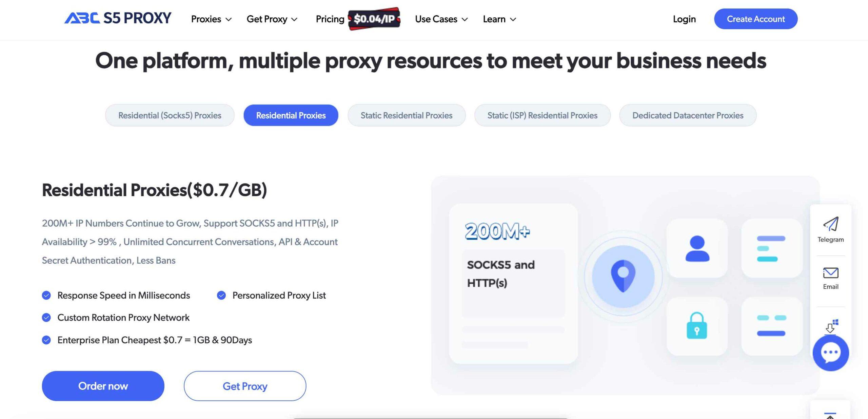Screen dimensions: 868x419
Task: Toggle the Dedicated Datacenter Proxies option
Action: click(688, 115)
